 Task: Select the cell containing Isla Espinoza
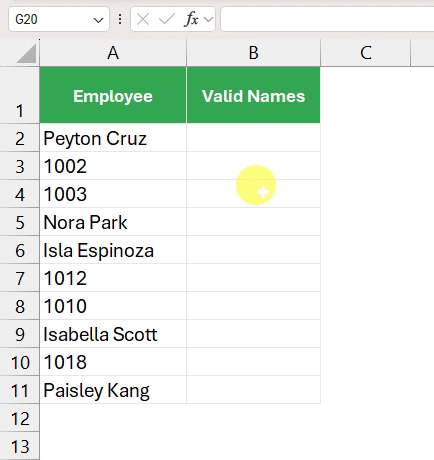[113, 250]
